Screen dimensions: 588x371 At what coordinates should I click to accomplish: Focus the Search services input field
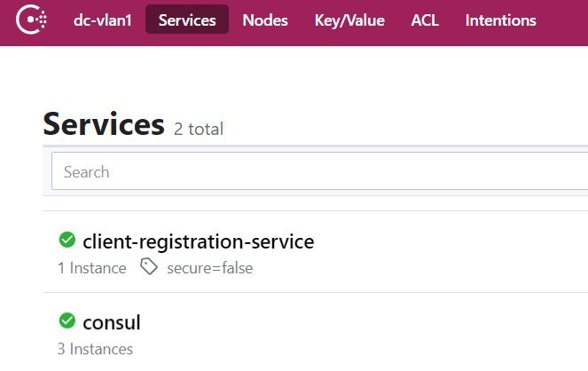319,171
